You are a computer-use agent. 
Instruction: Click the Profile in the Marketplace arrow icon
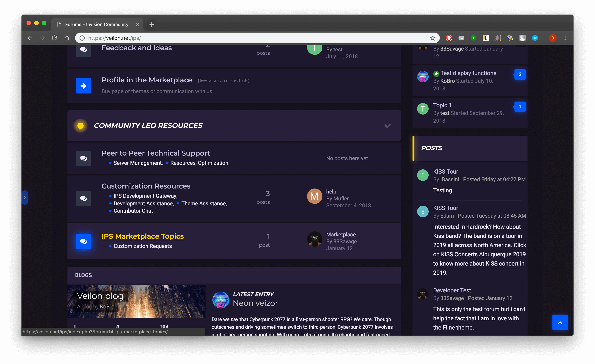(x=83, y=86)
